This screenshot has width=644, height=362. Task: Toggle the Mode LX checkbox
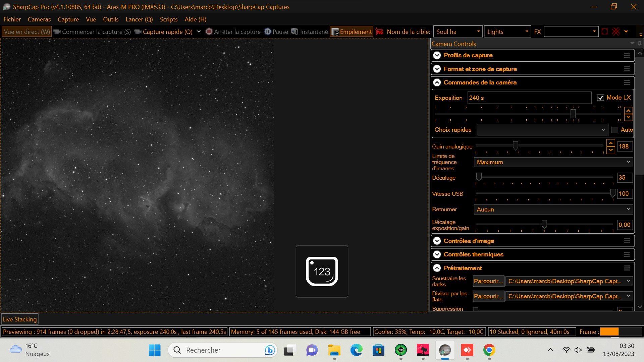pyautogui.click(x=600, y=98)
